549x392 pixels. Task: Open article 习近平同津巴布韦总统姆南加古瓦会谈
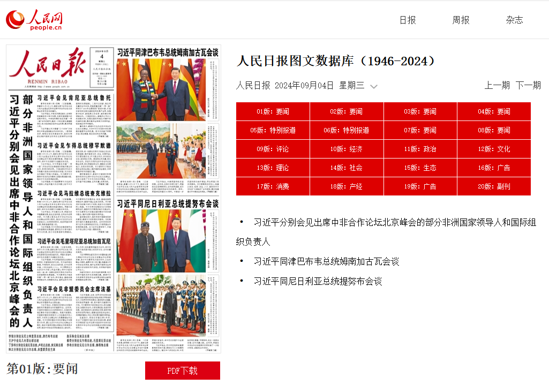coord(326,261)
